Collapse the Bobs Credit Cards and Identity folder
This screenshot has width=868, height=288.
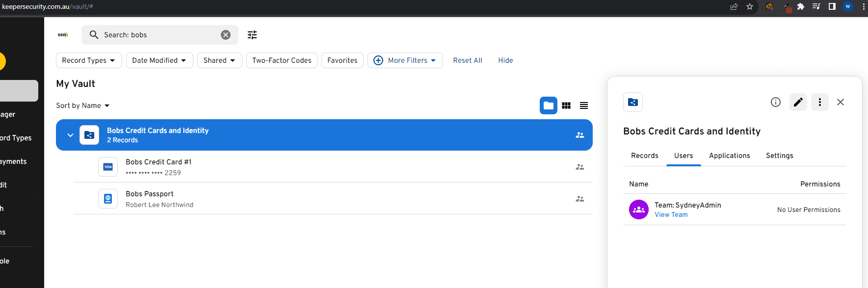[x=70, y=135]
